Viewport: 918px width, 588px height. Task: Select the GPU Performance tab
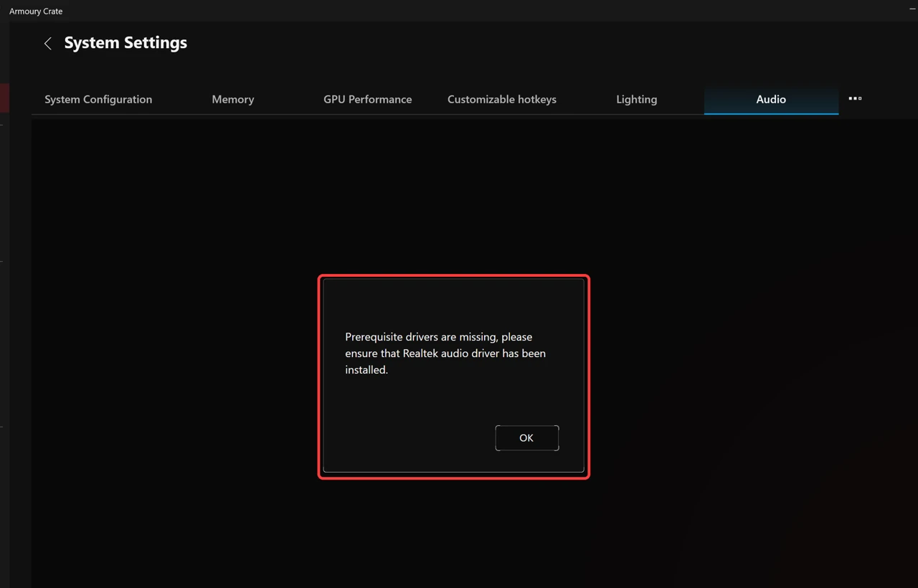[x=368, y=99]
